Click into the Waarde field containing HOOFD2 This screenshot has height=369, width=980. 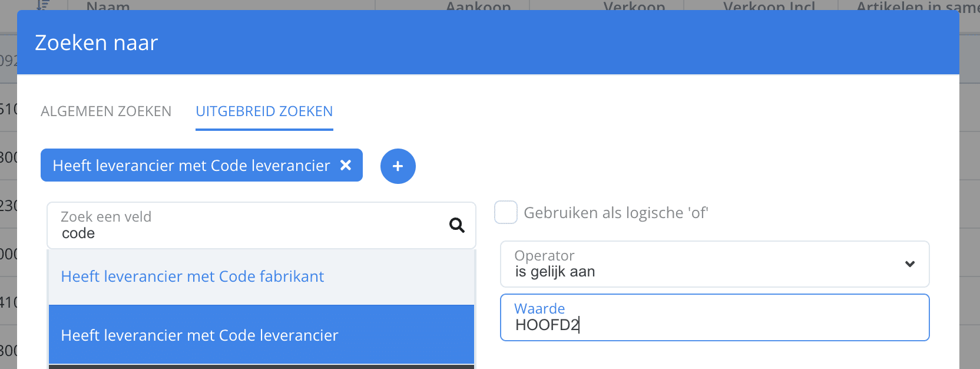pyautogui.click(x=715, y=318)
